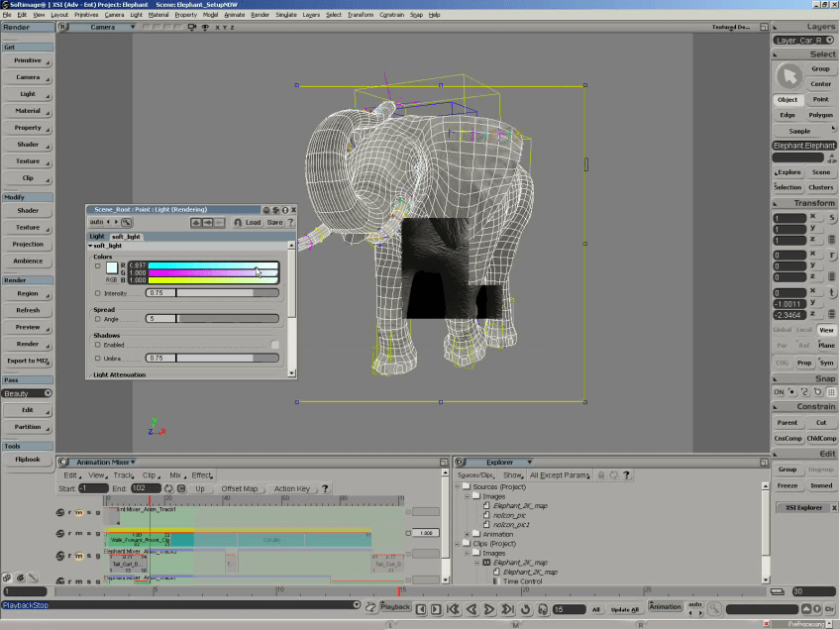Click the loop playback icon
Viewport: 840px width, 630px height.
pos(525,609)
